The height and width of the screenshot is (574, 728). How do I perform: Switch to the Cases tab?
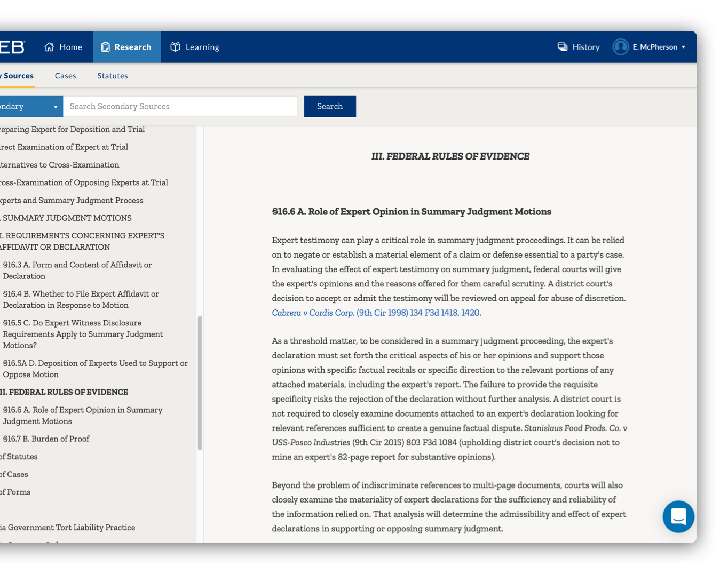tap(66, 76)
